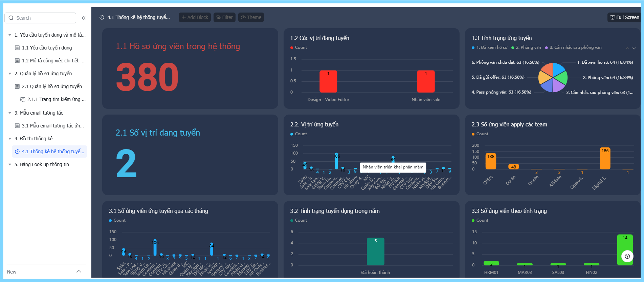
Task: Click '4. Pass phỏng vấn: 63 (16.58%)' label
Action: tap(502, 92)
